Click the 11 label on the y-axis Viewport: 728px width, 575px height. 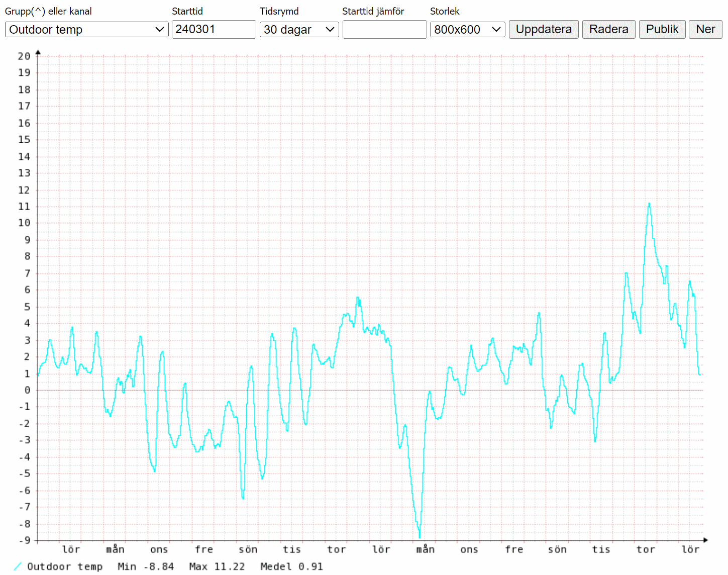24,207
